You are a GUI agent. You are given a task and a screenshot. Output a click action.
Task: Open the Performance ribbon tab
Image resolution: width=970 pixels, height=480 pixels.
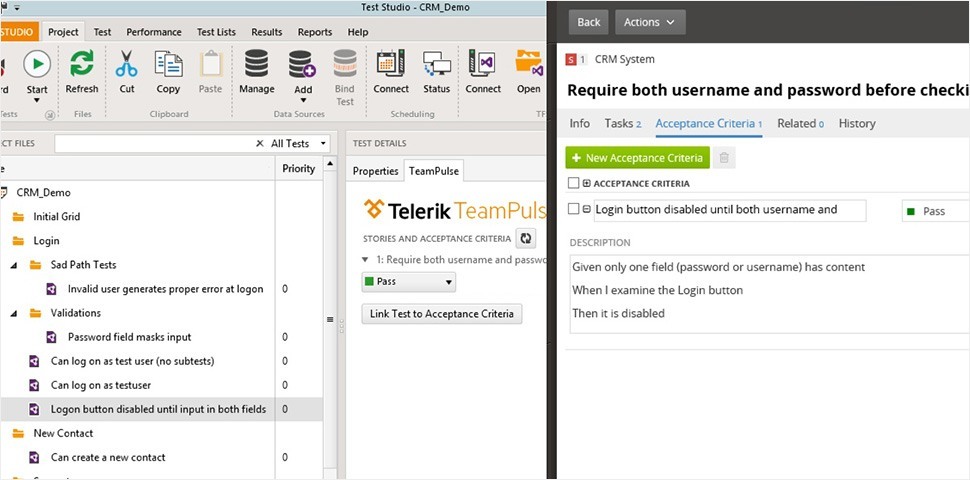point(154,32)
